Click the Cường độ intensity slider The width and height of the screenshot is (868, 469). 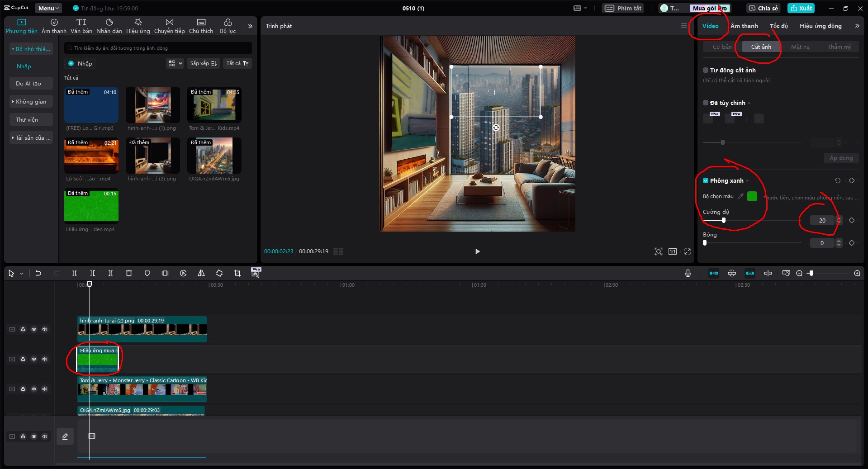pyautogui.click(x=753, y=220)
